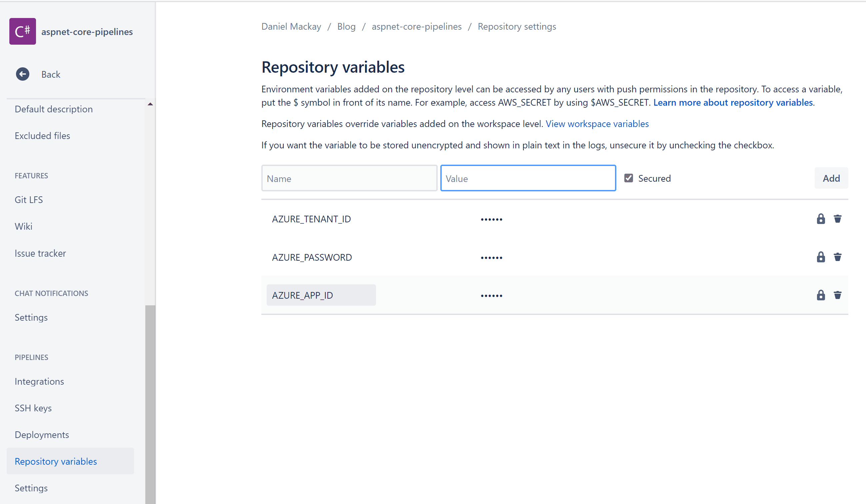Click the back arrow navigation icon

[x=23, y=74]
